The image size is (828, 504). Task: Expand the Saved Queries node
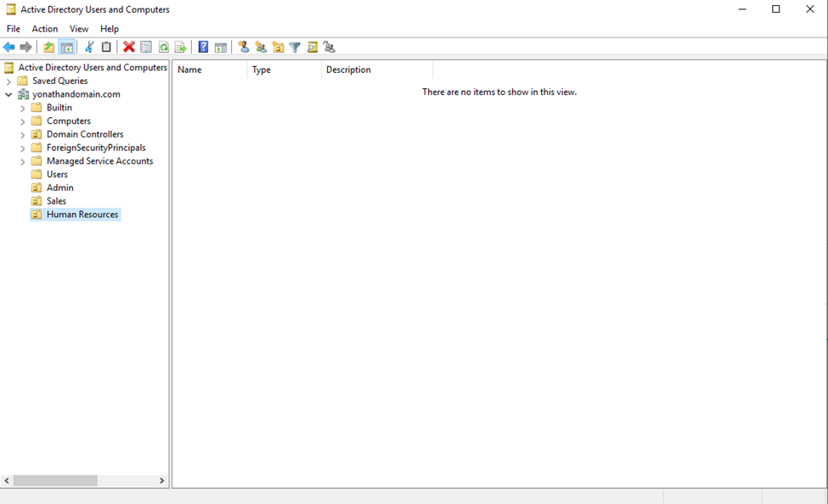[8, 81]
